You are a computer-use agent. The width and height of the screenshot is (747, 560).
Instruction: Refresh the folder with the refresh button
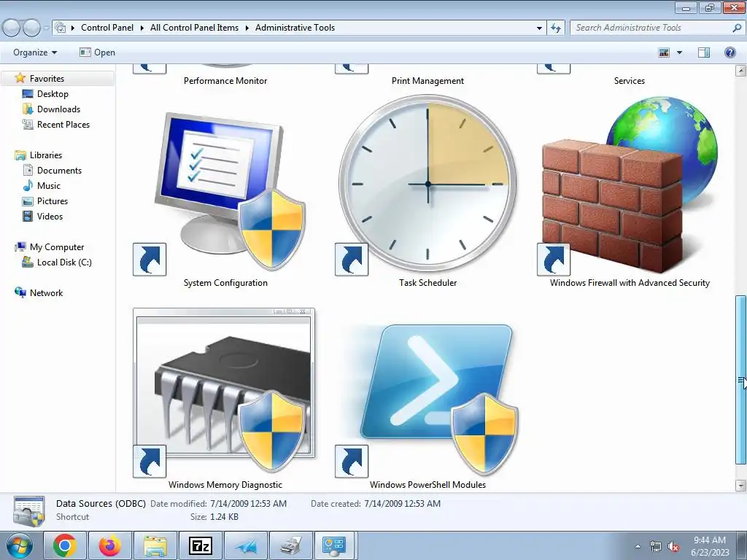[x=556, y=28]
